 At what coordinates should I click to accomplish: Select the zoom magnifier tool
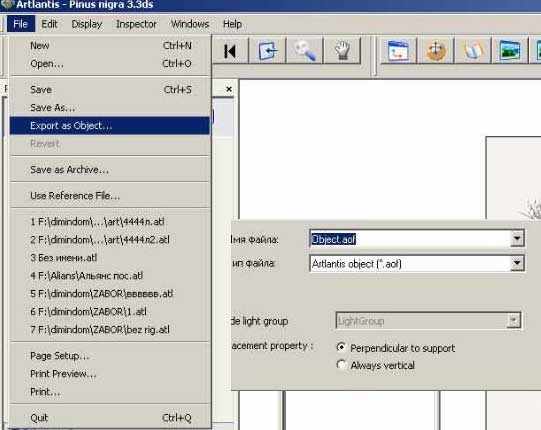pos(305,51)
